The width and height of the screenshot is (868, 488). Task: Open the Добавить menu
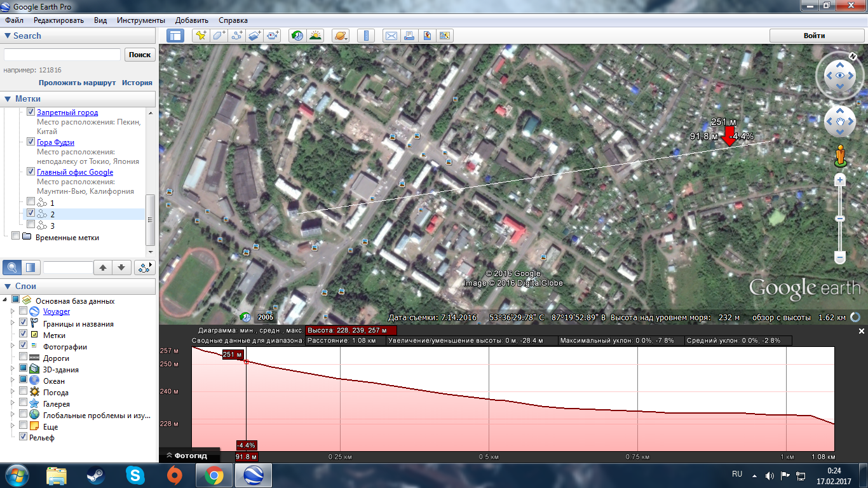[x=191, y=20]
